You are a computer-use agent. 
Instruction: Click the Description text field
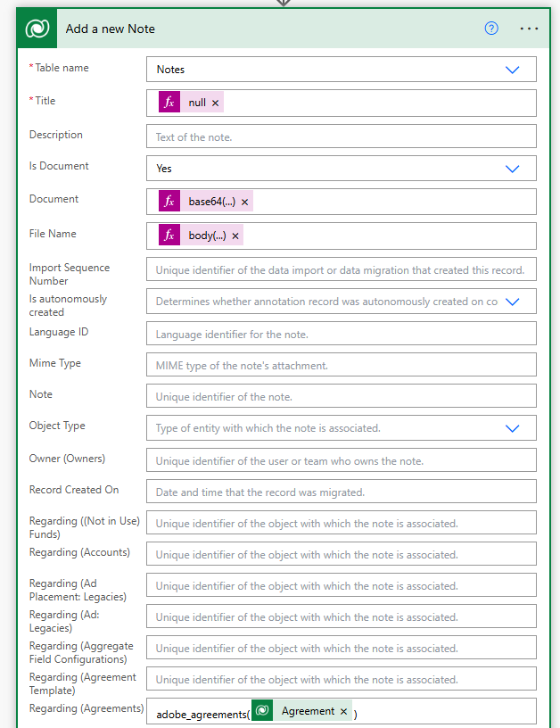tap(341, 136)
